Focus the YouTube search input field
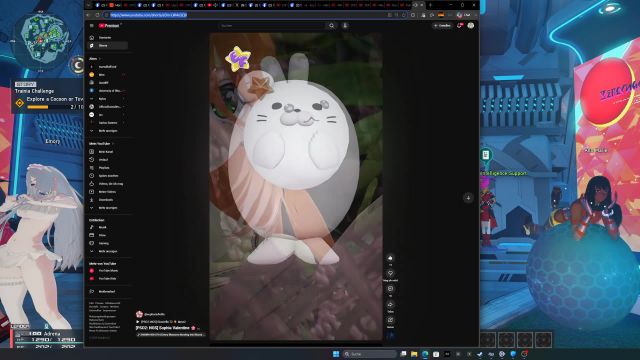The image size is (640, 360). tap(271, 26)
